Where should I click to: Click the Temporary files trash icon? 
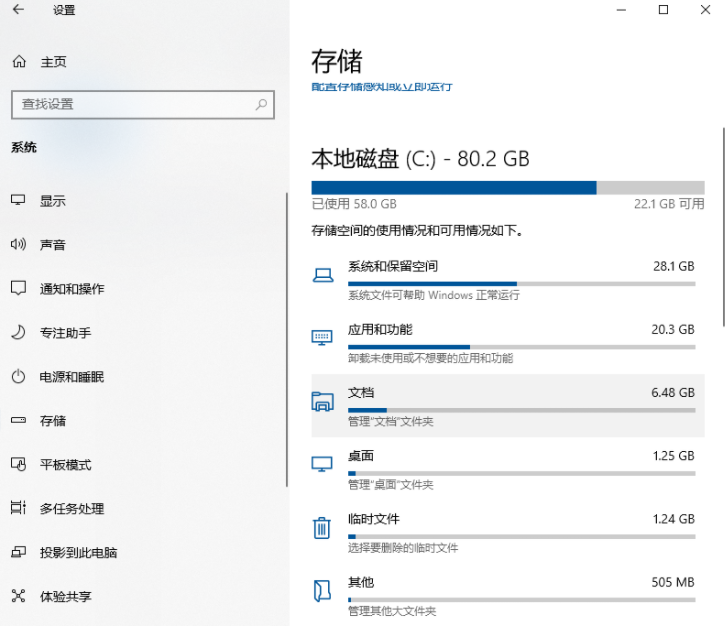[322, 527]
